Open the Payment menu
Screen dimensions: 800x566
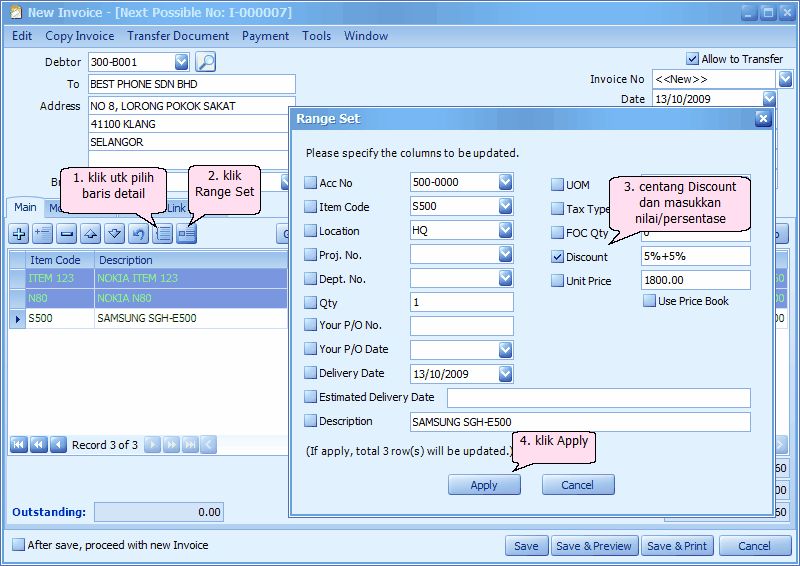point(265,36)
